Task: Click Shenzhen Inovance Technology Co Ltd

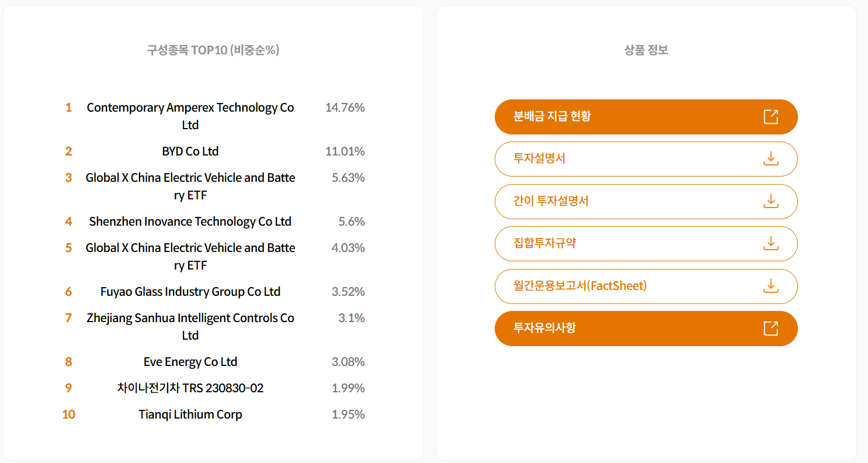Action: 190,222
